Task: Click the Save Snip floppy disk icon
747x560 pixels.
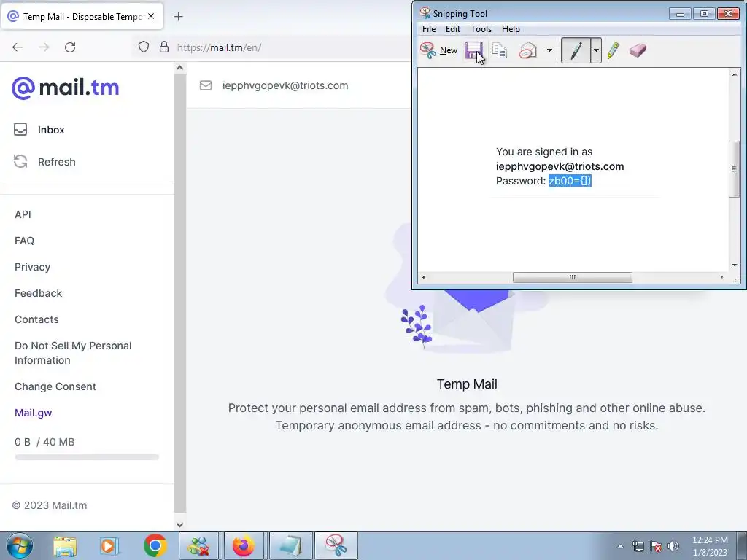Action: 474,50
